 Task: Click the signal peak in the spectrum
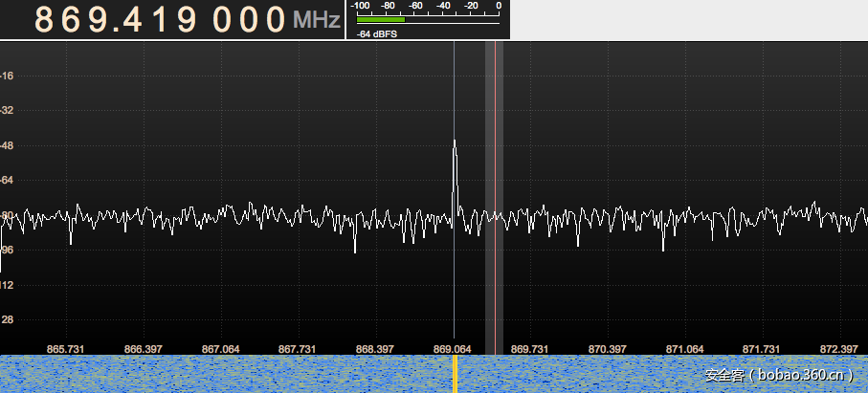click(455, 143)
